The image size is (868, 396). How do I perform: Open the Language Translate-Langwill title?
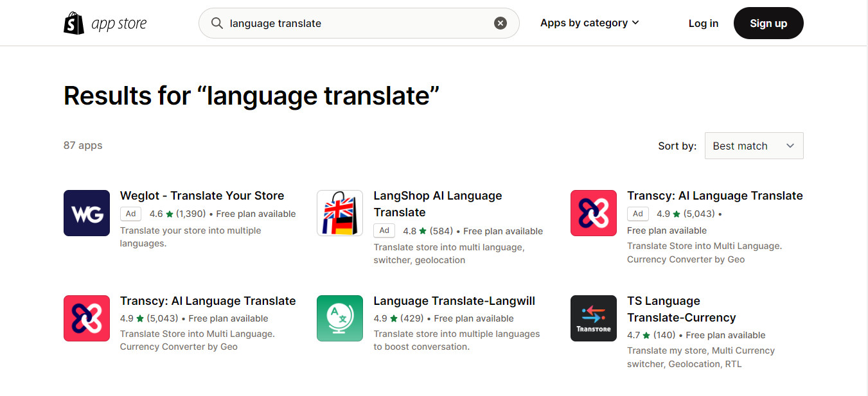pos(454,301)
